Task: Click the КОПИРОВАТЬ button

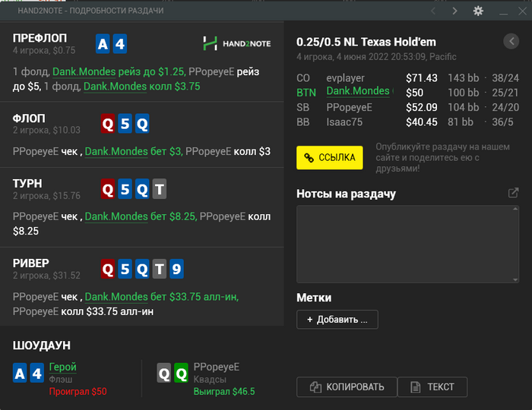Action: [x=347, y=386]
